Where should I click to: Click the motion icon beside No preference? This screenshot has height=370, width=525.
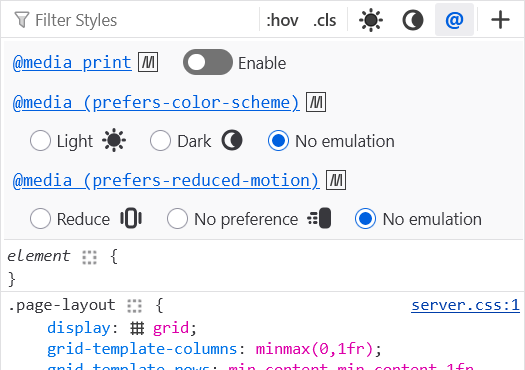pyautogui.click(x=319, y=218)
